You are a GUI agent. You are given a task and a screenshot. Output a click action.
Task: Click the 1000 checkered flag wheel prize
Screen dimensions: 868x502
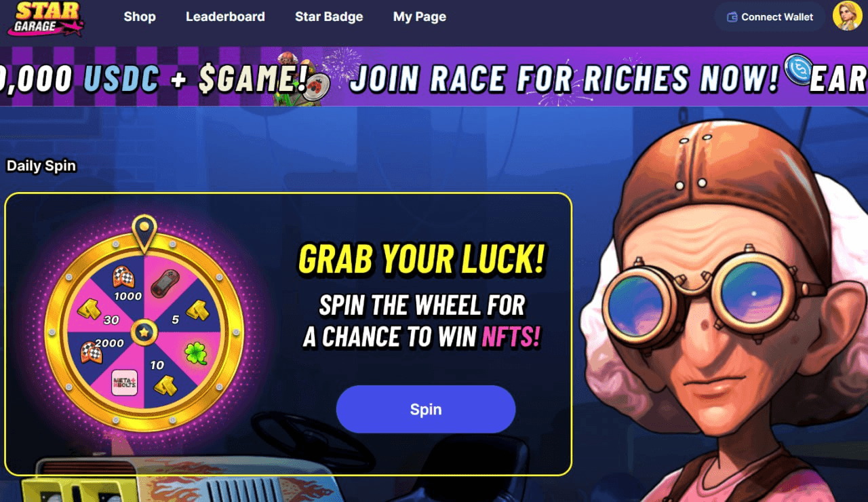[x=126, y=283]
